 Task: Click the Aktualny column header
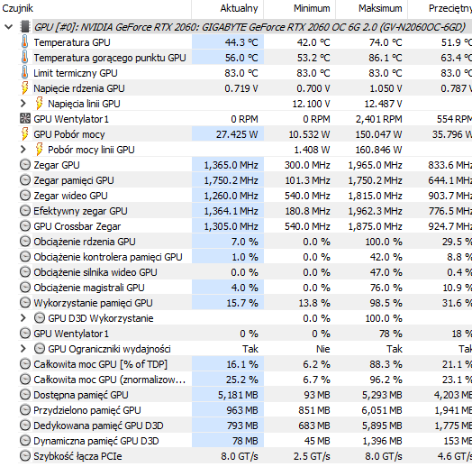click(228, 8)
